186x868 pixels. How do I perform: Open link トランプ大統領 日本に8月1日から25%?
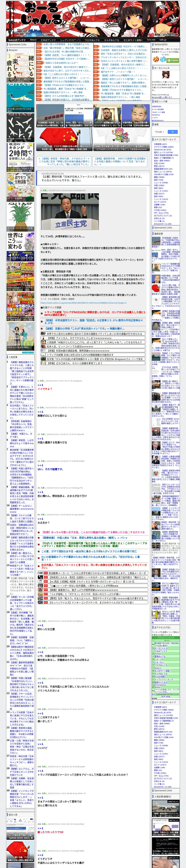[x=80, y=355]
